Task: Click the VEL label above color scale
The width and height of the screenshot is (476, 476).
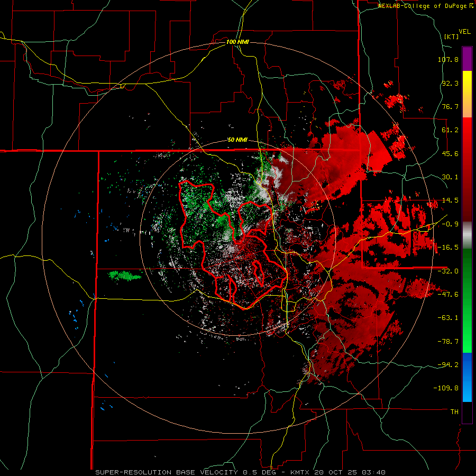Action: 464,32
